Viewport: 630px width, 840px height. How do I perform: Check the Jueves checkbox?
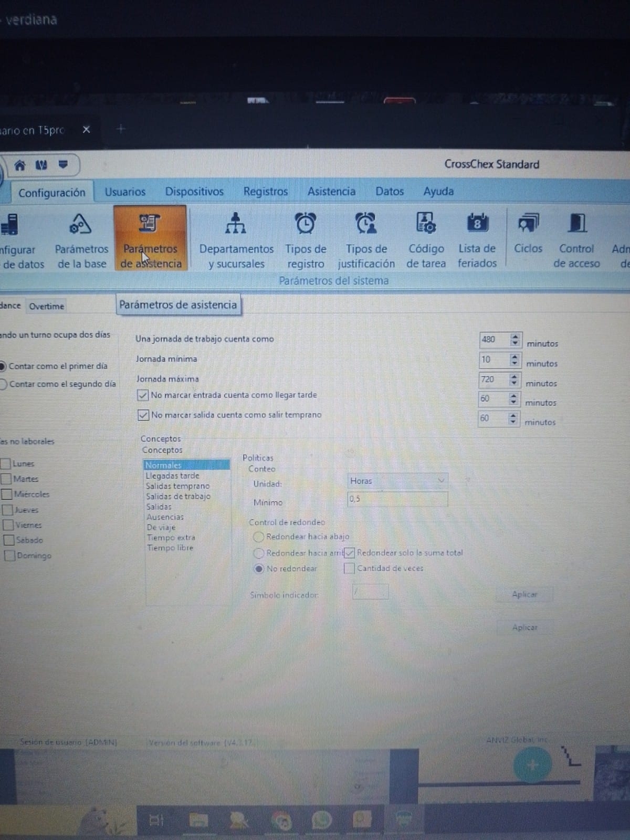click(x=8, y=510)
